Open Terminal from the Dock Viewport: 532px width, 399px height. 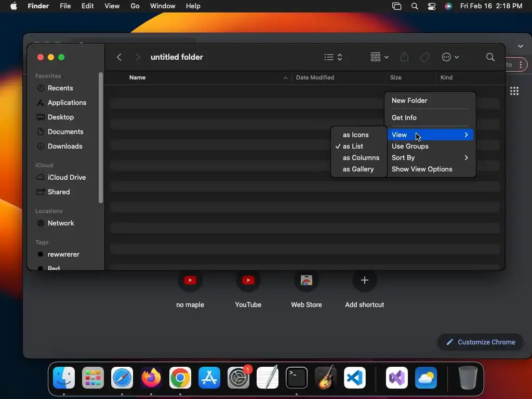(x=297, y=378)
